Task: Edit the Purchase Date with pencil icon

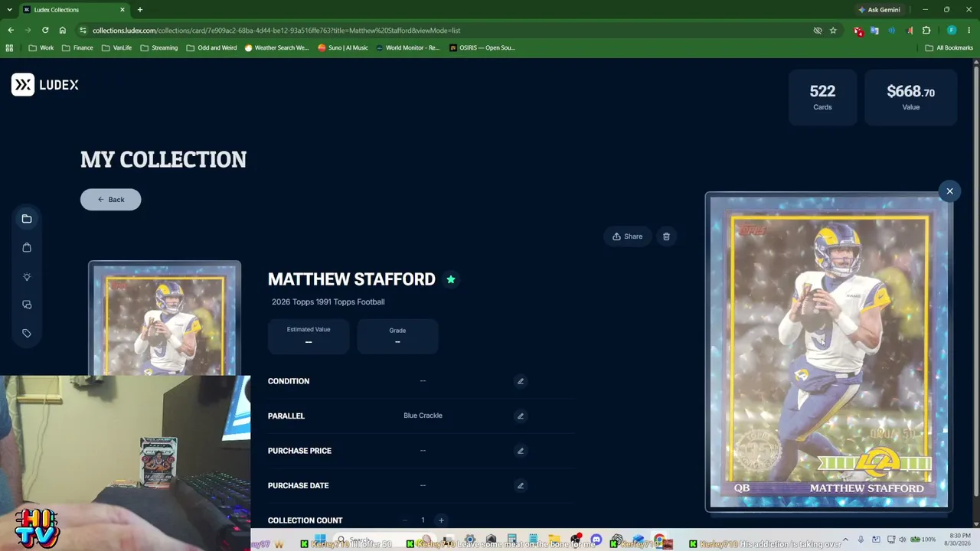Action: pos(521,485)
